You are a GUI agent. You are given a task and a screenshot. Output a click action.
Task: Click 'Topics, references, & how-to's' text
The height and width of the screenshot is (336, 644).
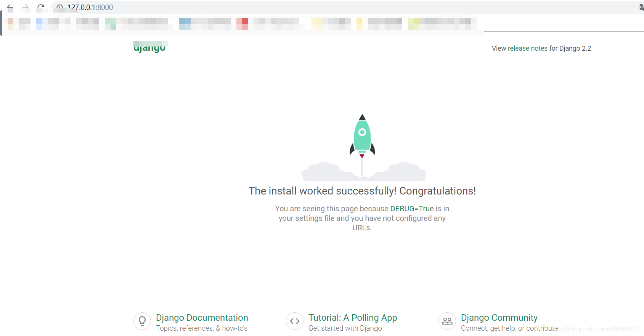pyautogui.click(x=202, y=328)
